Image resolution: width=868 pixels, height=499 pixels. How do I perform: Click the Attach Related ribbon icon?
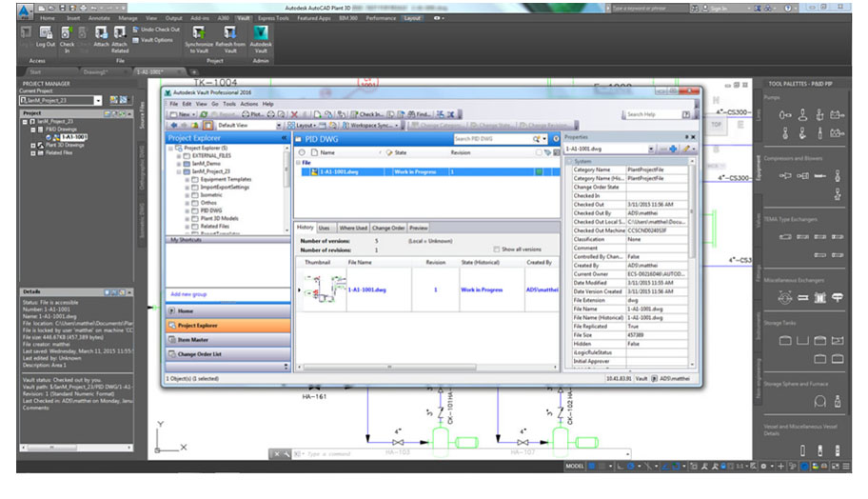tap(120, 33)
